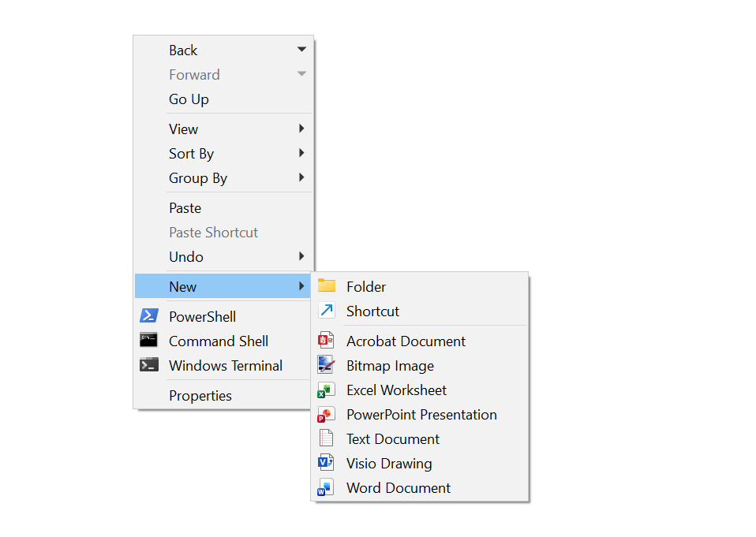
Task: Click the Shortcut arrow icon
Action: coord(327,311)
